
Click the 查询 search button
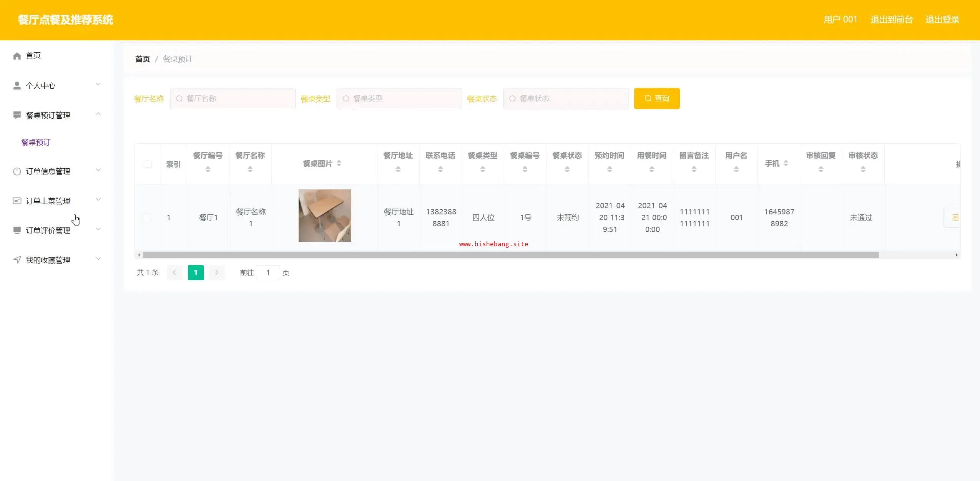point(656,99)
